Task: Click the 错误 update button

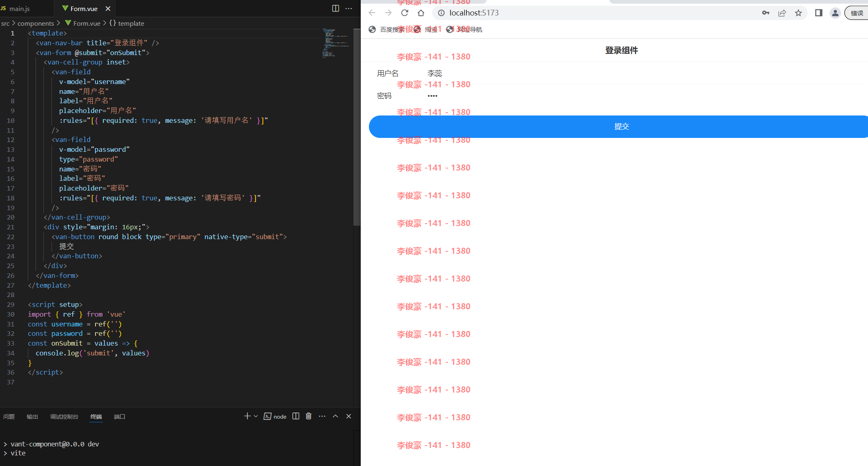Action: [857, 13]
